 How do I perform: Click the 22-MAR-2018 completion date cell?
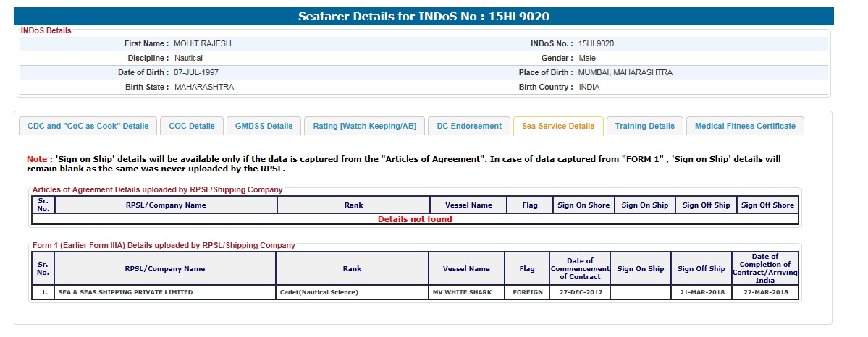click(x=765, y=292)
